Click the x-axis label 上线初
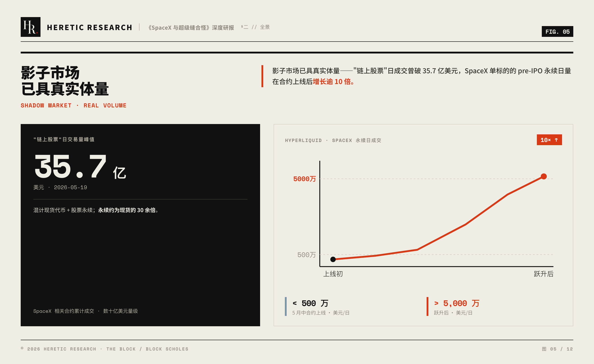This screenshot has width=594, height=364. pyautogui.click(x=333, y=274)
